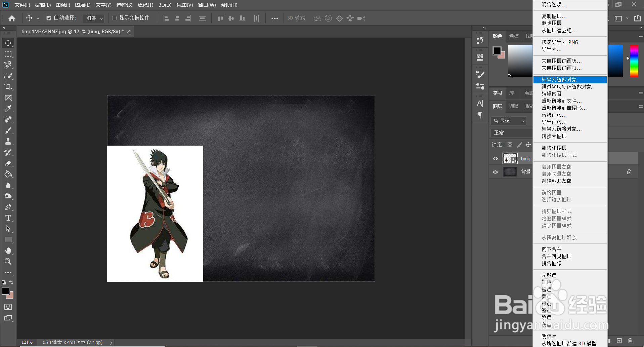
Task: Select the Eraser tool
Action: click(x=8, y=163)
